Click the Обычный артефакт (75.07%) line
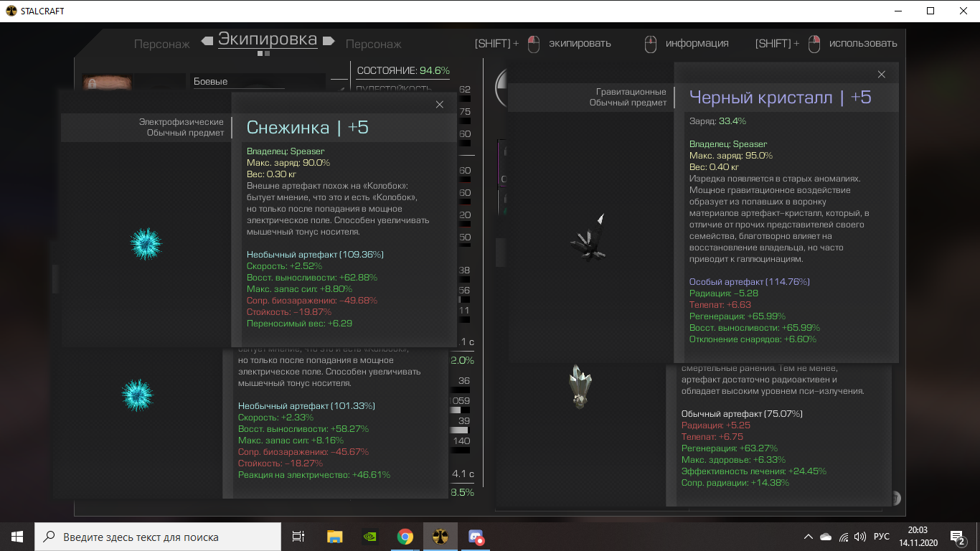The width and height of the screenshot is (980, 551). point(742,414)
